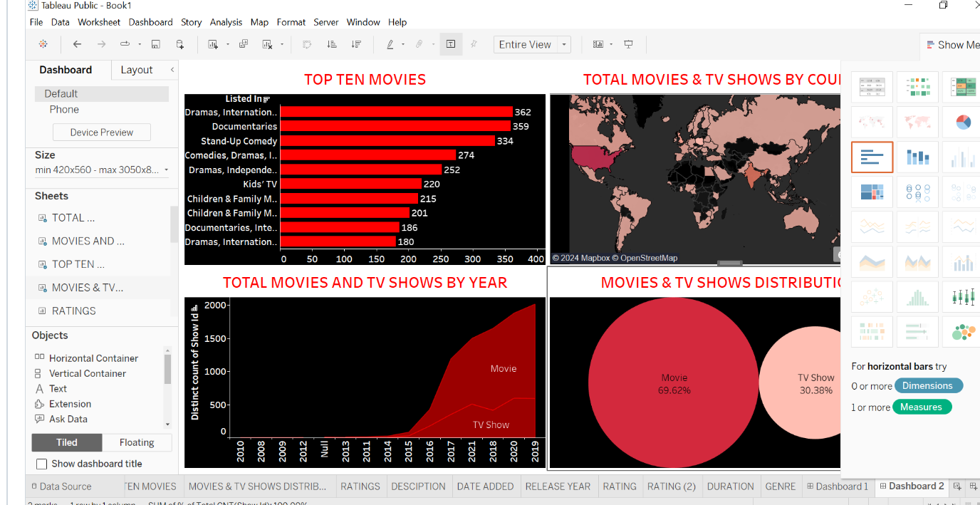Select the treemap chart in Show Me
The height and width of the screenshot is (505, 980).
pos(872,192)
